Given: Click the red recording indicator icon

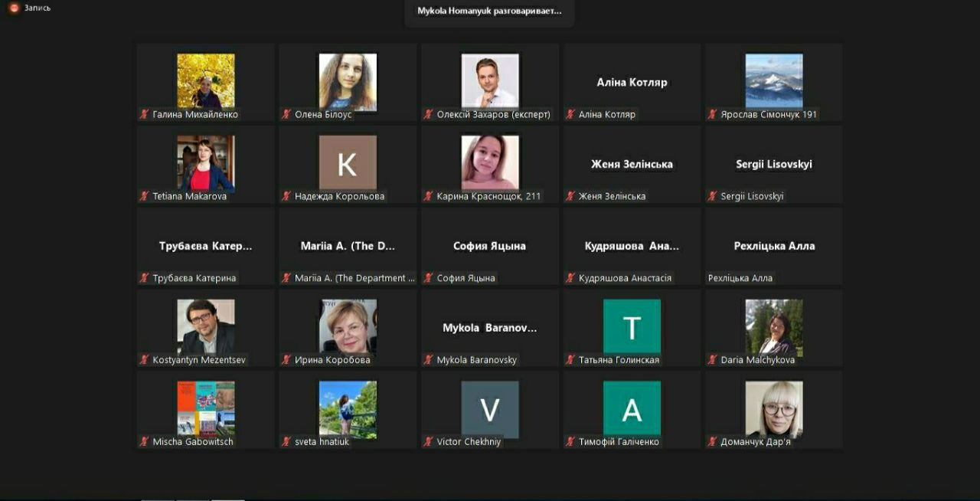Looking at the screenshot, I should [14, 8].
